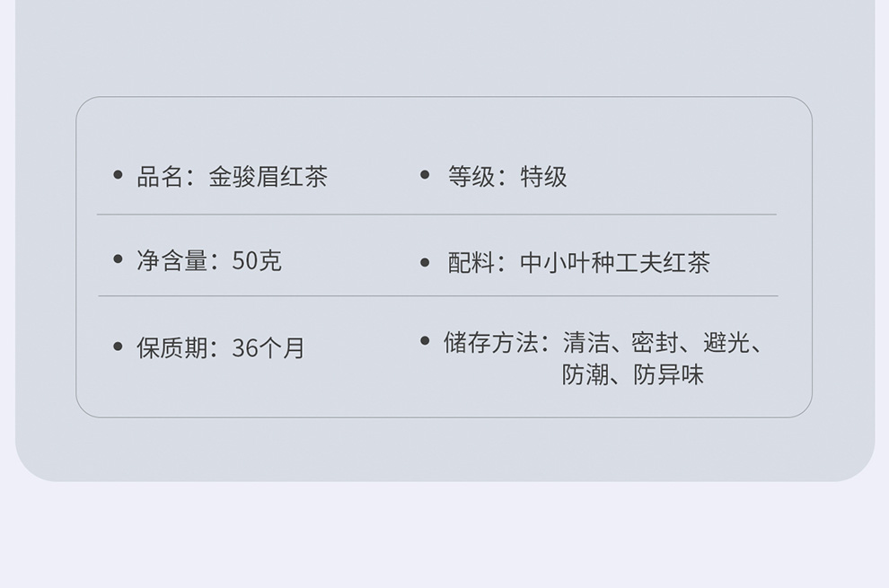Select the 36个月 shelf life value

click(x=268, y=348)
